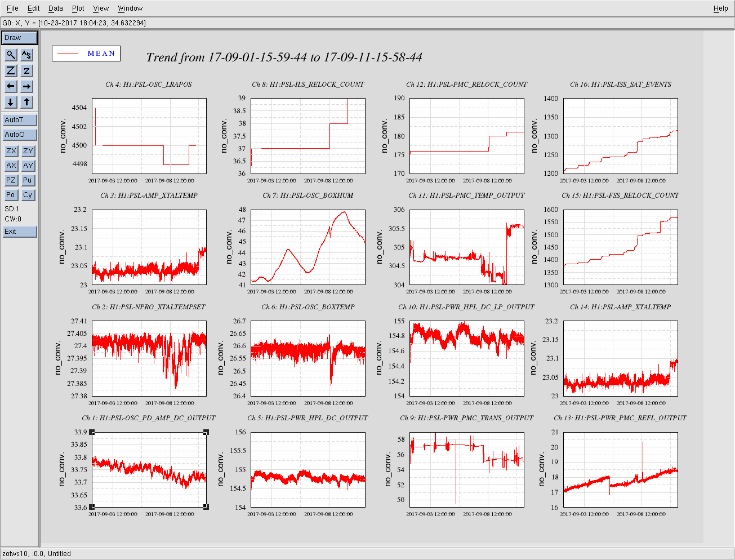
Task: Select the magnifier zoom tool
Action: [x=11, y=55]
